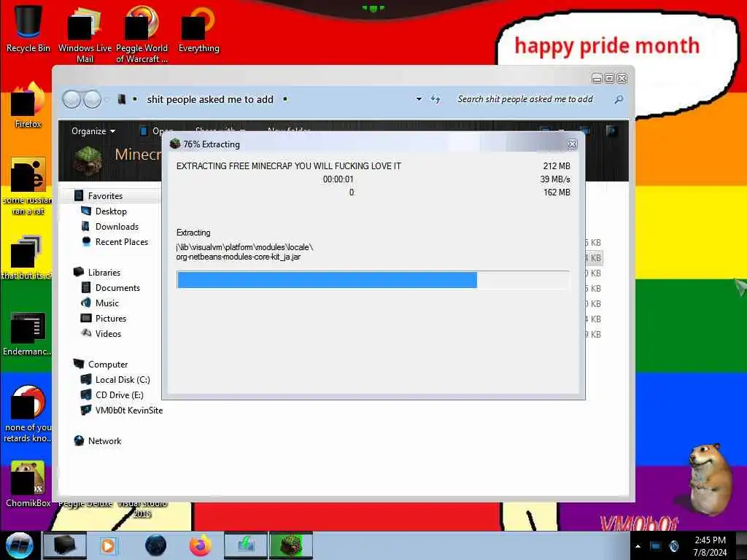The height and width of the screenshot is (560, 747).
Task: Open the Documents library
Action: point(117,287)
